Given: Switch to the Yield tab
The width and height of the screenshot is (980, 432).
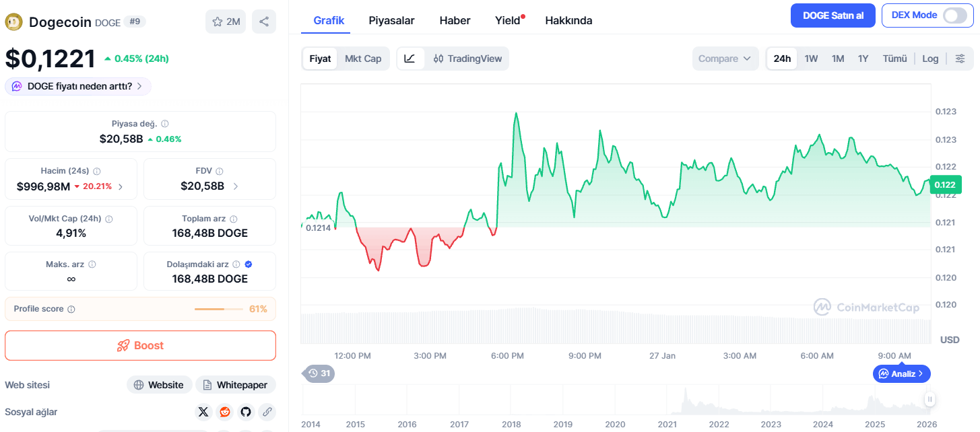Looking at the screenshot, I should [x=508, y=20].
